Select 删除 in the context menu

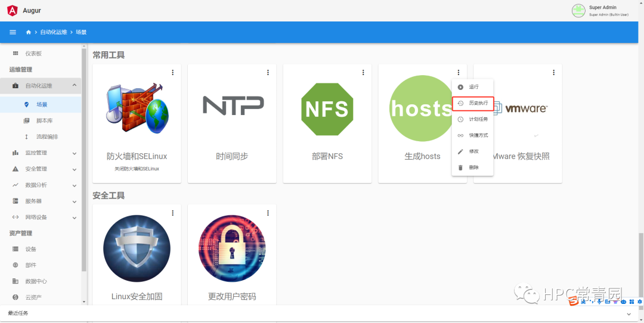tap(472, 167)
